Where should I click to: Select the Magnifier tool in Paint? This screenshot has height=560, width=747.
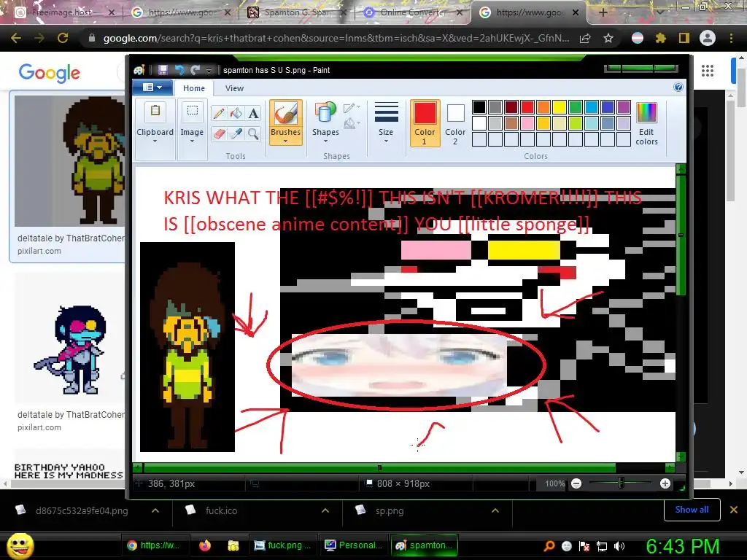pos(253,134)
